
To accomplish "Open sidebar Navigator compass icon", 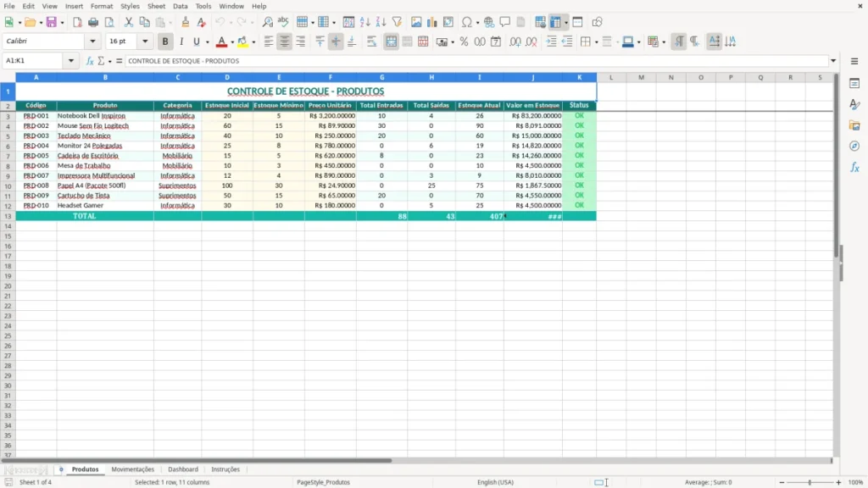I will (854, 146).
